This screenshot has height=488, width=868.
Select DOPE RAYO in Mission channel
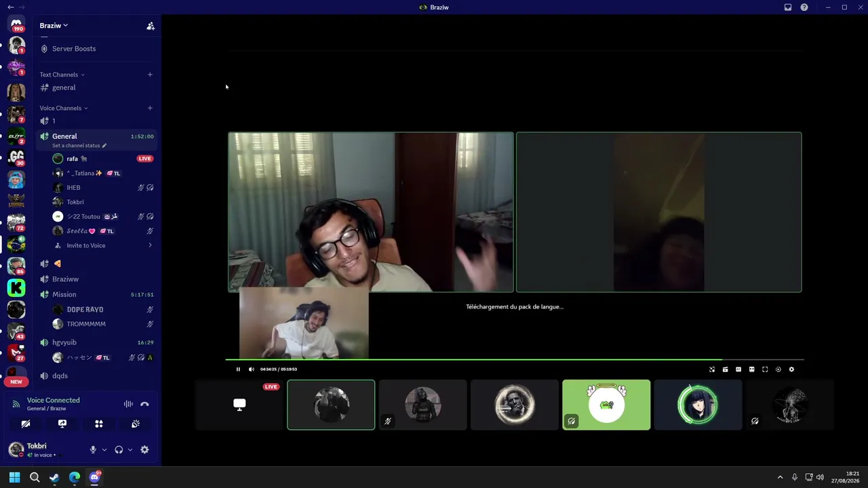[x=103, y=310]
